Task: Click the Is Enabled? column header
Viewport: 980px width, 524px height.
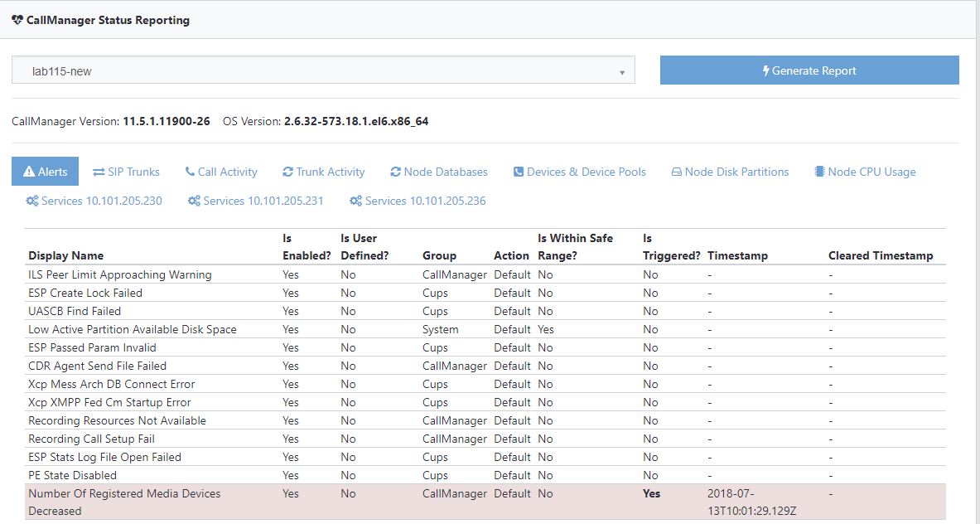Action: (x=307, y=246)
